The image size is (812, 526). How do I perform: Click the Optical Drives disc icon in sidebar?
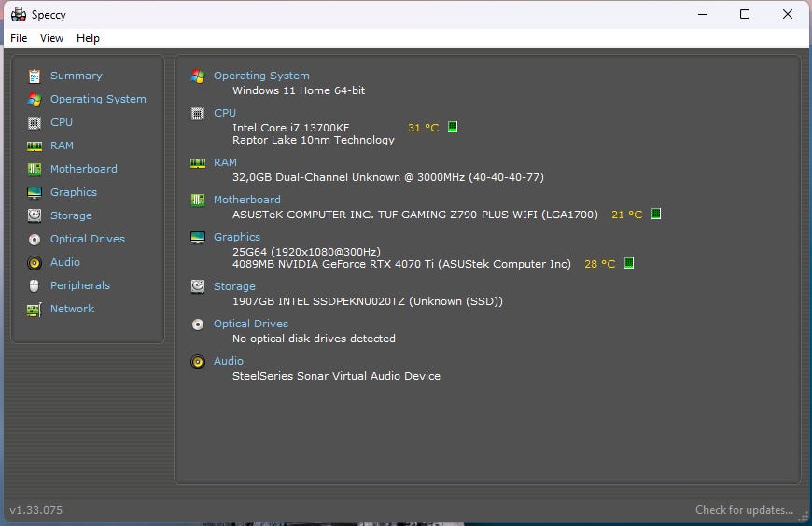tap(35, 239)
